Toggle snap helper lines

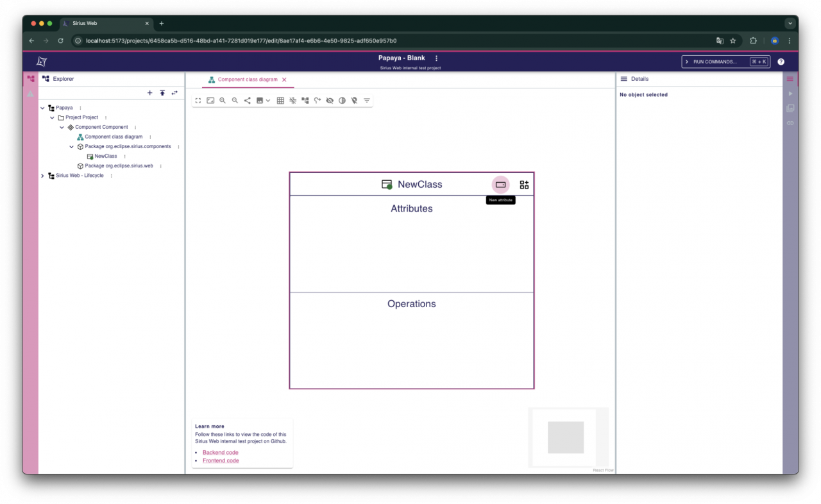(292, 101)
